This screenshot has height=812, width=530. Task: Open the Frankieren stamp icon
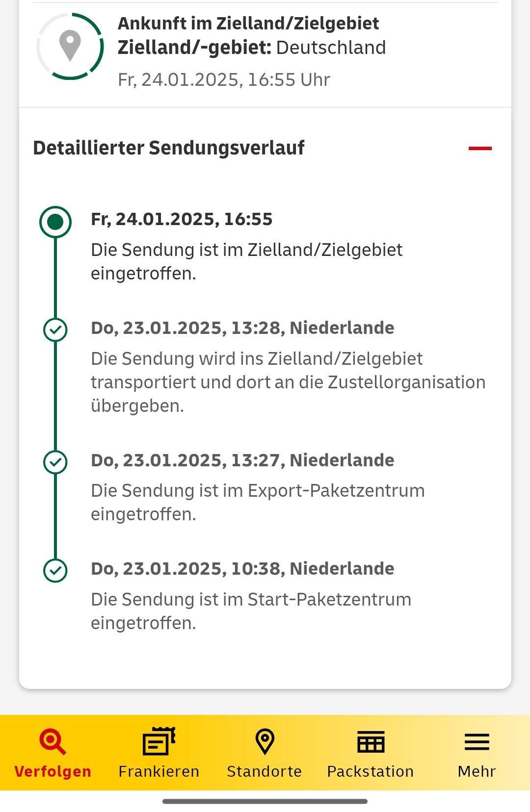click(159, 741)
